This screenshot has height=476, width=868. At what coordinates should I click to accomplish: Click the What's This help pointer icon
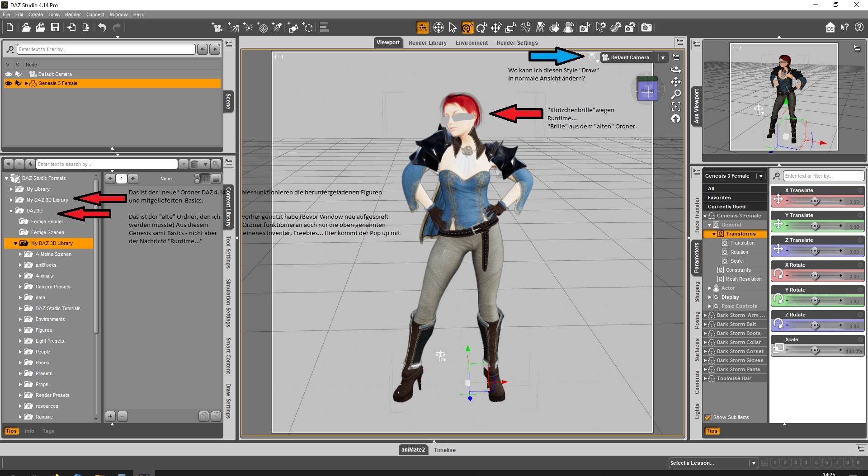coord(845,28)
